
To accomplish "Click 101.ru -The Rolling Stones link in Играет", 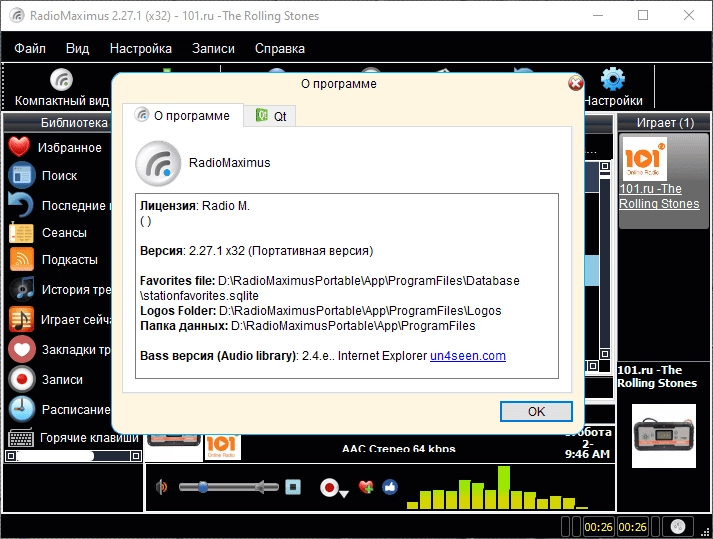I will pos(659,196).
